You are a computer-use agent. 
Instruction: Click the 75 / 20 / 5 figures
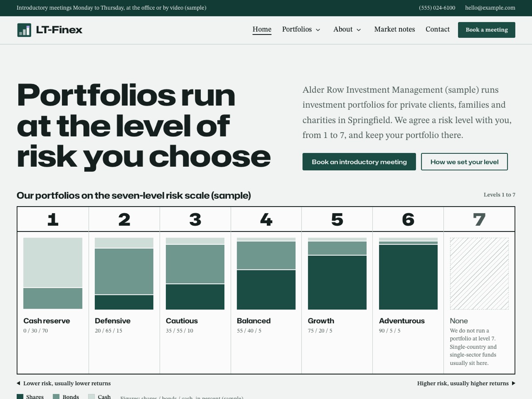tap(320, 331)
